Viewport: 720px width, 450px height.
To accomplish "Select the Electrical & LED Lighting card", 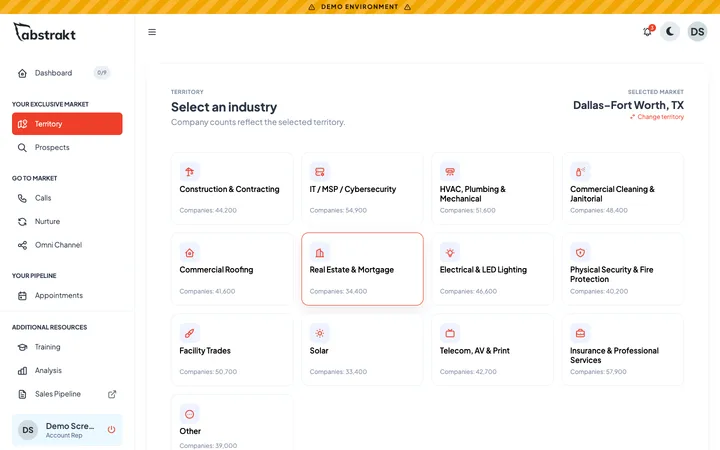I will point(492,269).
